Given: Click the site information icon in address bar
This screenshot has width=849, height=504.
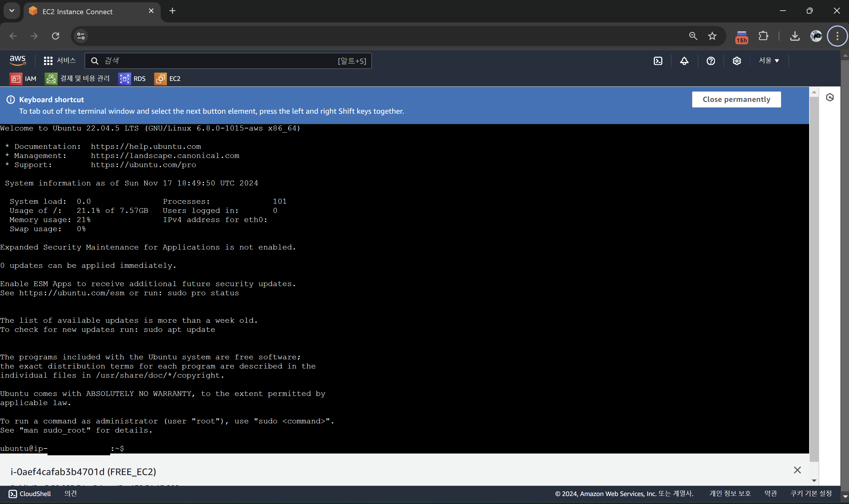Looking at the screenshot, I should [81, 36].
